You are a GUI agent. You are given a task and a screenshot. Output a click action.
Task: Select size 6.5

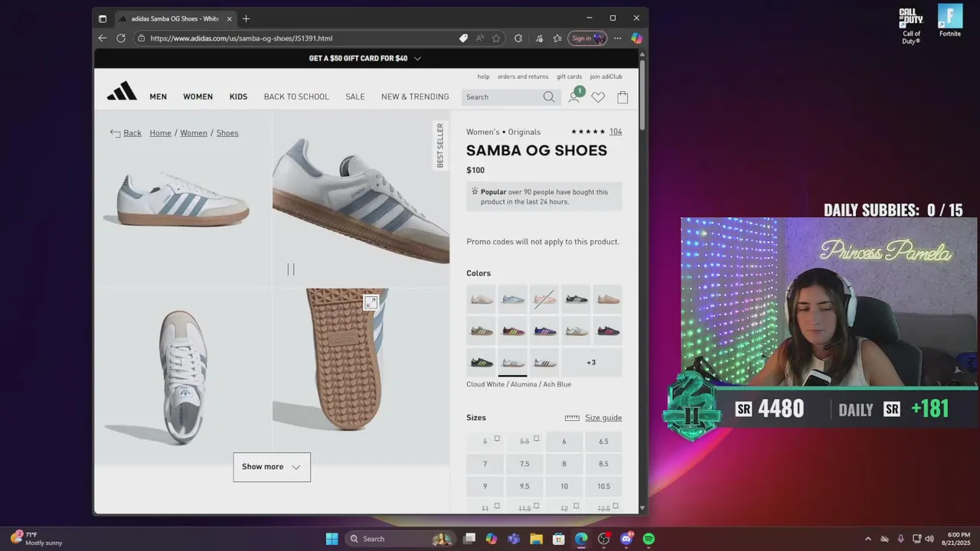pyautogui.click(x=603, y=442)
